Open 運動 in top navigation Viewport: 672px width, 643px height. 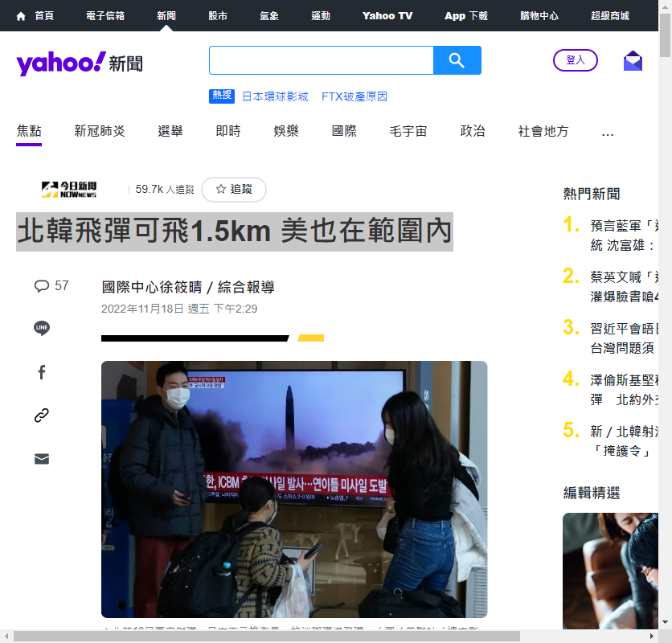pyautogui.click(x=321, y=16)
